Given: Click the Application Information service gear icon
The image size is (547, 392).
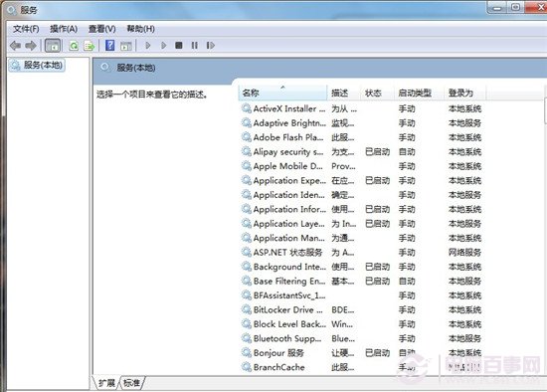Looking at the screenshot, I should (247, 209).
